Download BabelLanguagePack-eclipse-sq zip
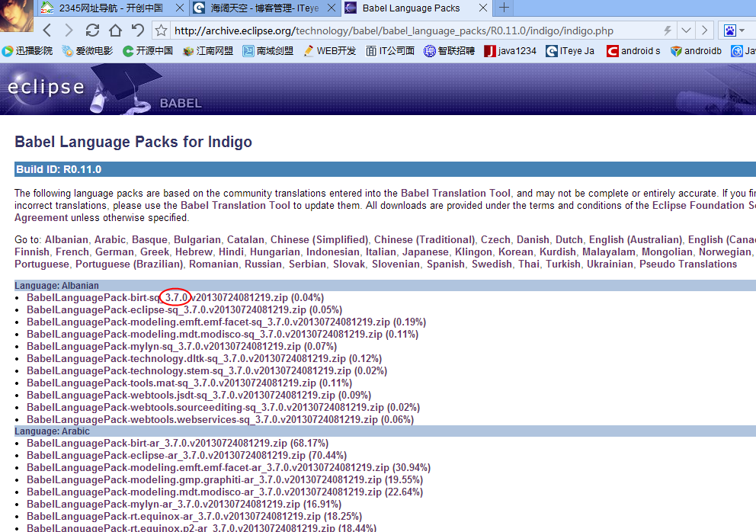This screenshot has width=756, height=532. point(166,309)
